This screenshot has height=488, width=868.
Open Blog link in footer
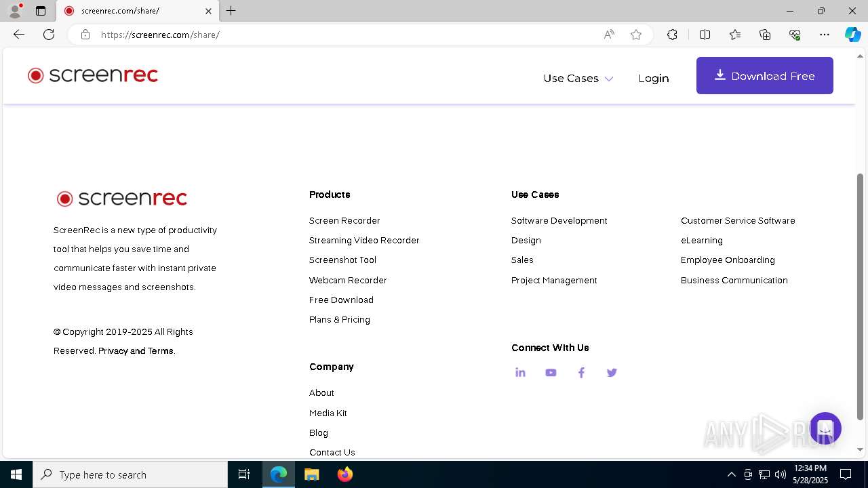click(319, 433)
